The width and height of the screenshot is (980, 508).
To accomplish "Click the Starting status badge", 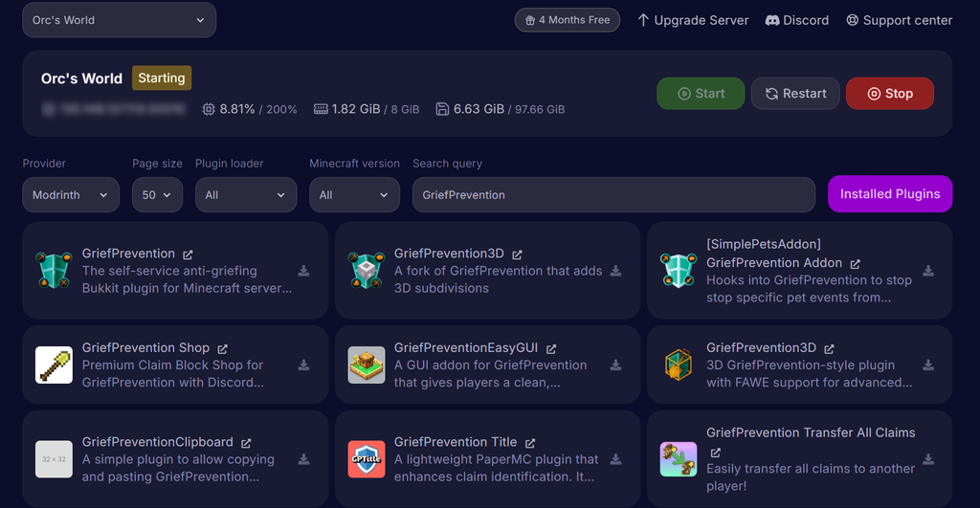I will click(x=161, y=78).
